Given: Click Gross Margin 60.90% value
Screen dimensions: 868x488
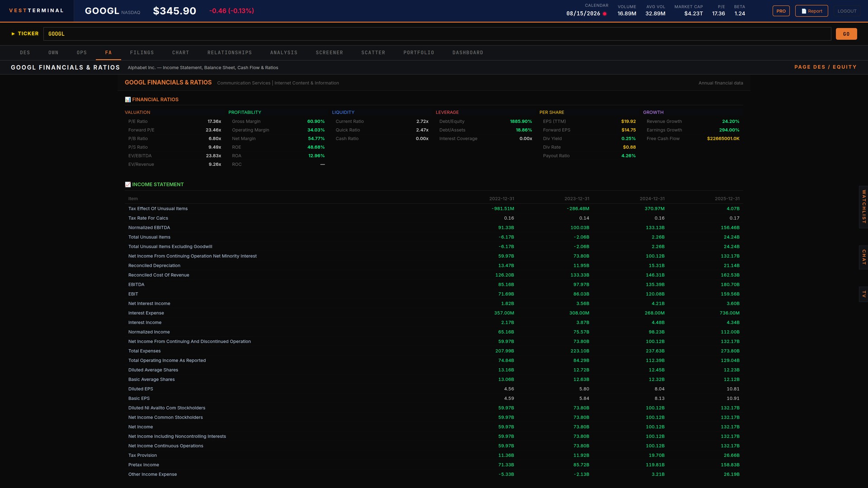Looking at the screenshot, I should coord(316,122).
